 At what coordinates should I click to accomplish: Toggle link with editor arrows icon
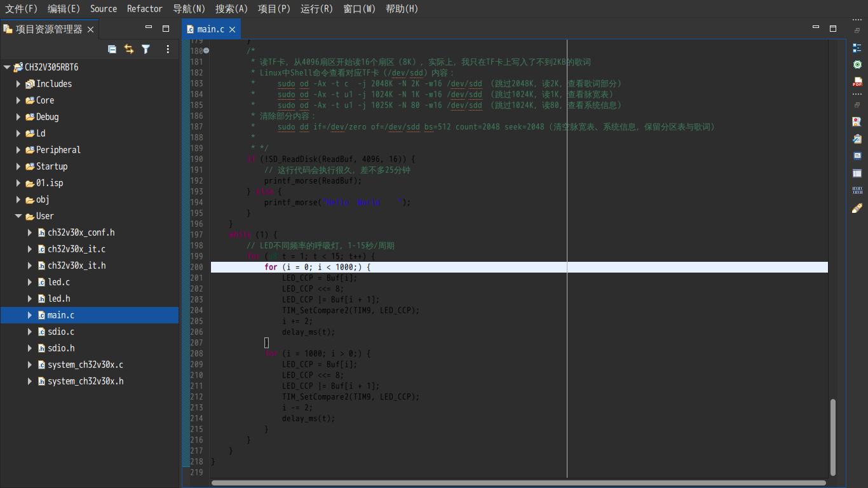(x=129, y=49)
